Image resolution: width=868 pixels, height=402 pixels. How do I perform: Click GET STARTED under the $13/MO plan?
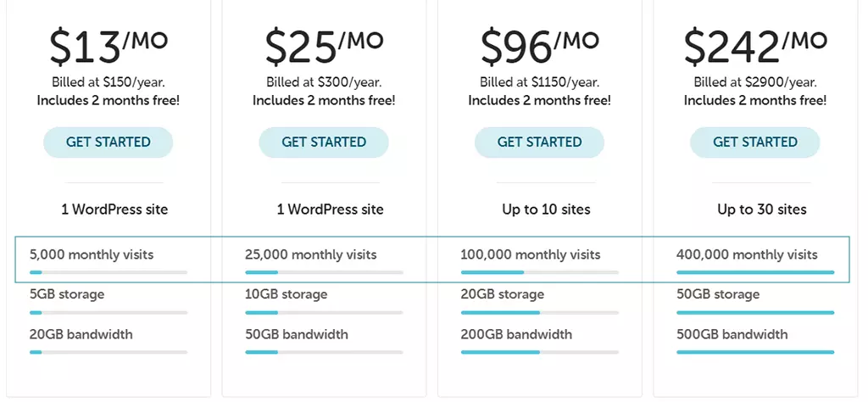point(108,142)
